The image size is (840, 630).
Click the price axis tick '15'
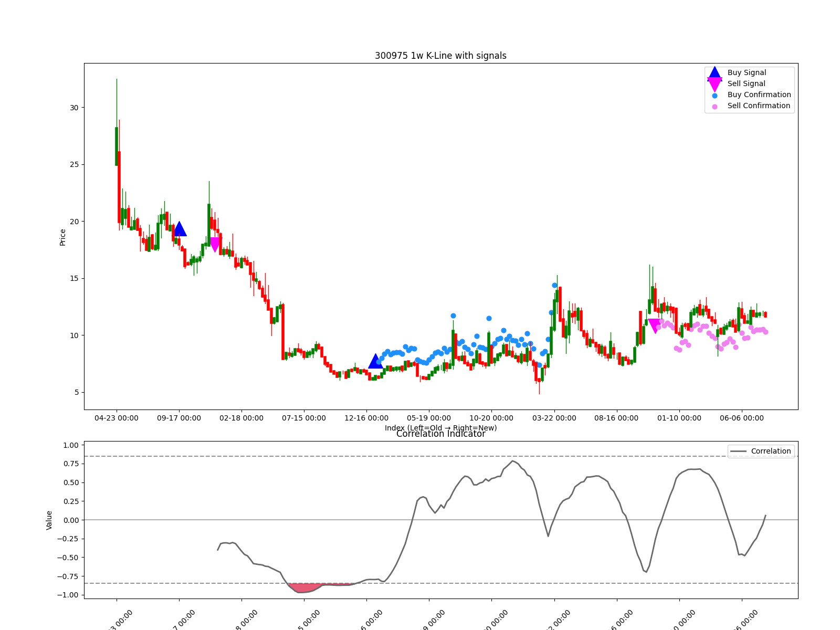click(74, 279)
